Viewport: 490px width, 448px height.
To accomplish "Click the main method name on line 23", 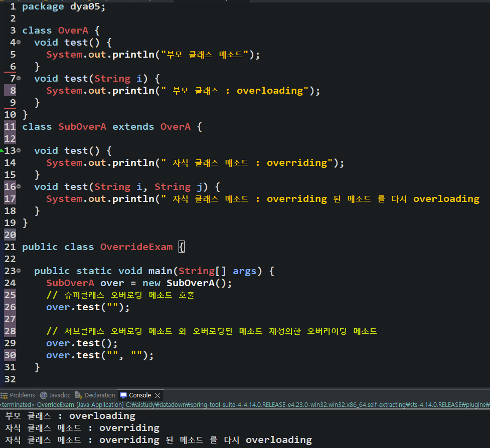I will pyautogui.click(x=160, y=271).
